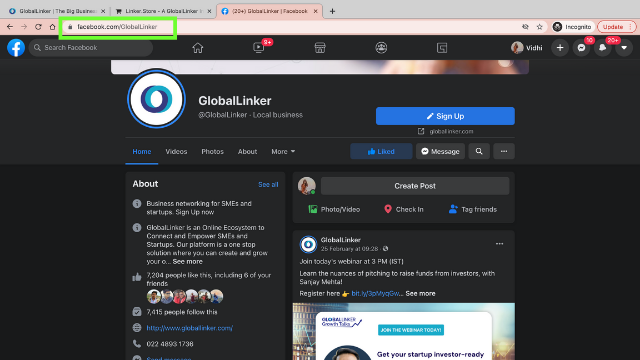
Task: Open the http://www.globallinker.com/ link
Action: 190,328
